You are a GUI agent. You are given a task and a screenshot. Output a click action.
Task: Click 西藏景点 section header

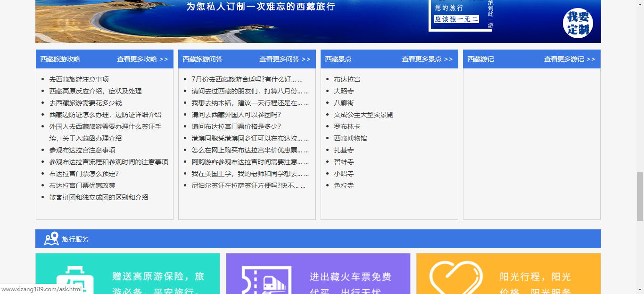(x=338, y=59)
